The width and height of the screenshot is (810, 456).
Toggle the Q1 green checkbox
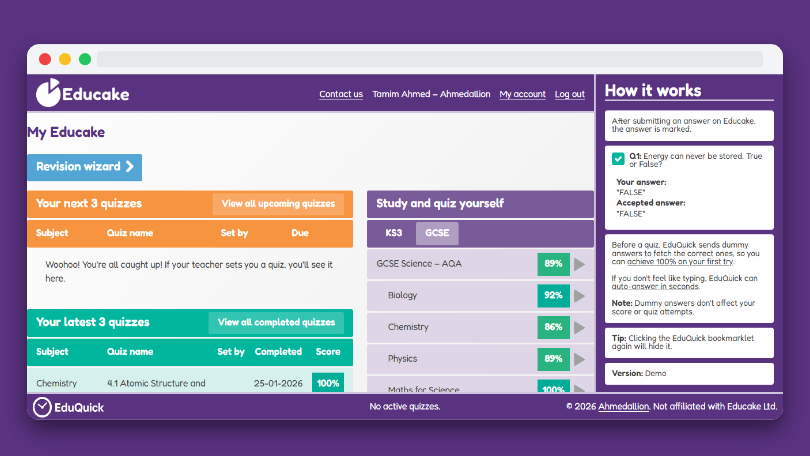618,159
